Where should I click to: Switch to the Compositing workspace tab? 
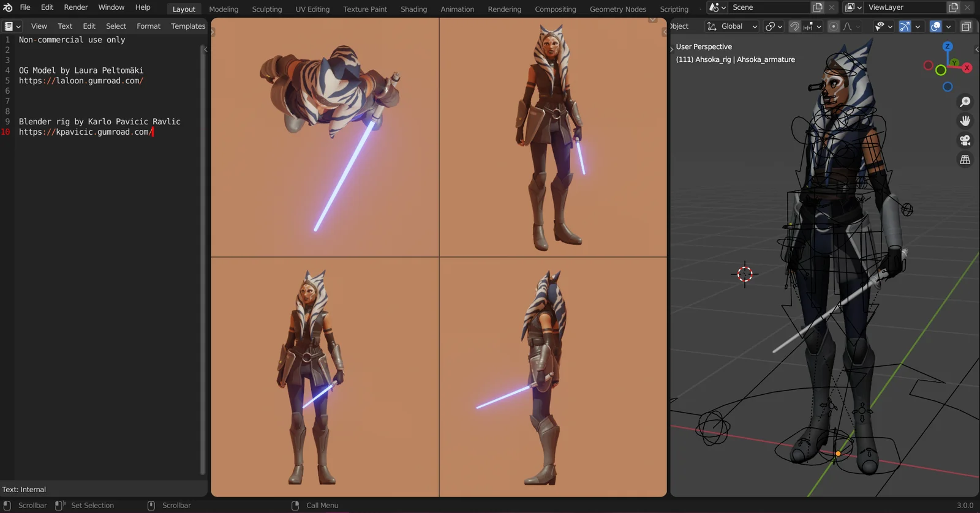pyautogui.click(x=556, y=9)
